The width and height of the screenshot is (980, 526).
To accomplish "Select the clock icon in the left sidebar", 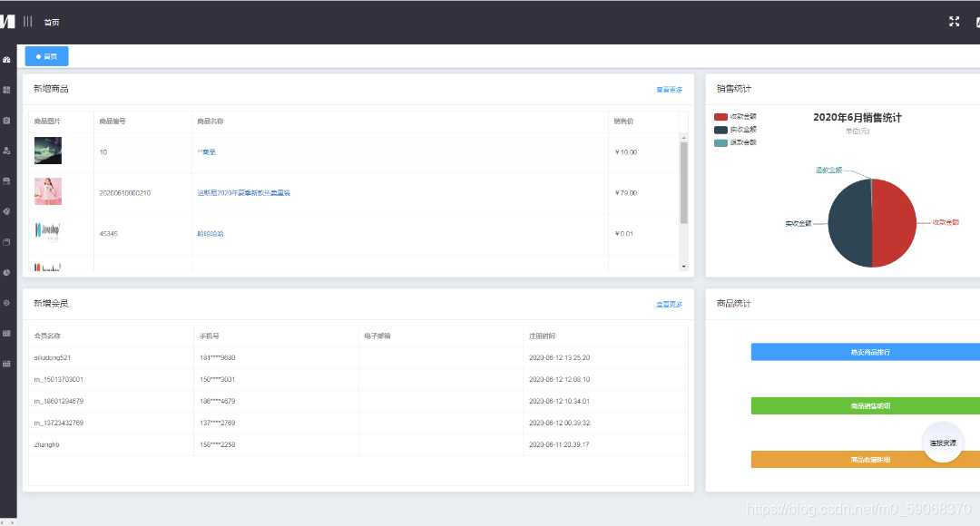I will click(x=7, y=271).
